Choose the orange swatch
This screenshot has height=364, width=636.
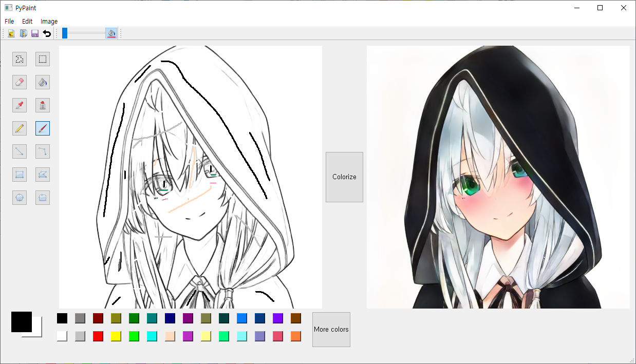click(x=296, y=336)
